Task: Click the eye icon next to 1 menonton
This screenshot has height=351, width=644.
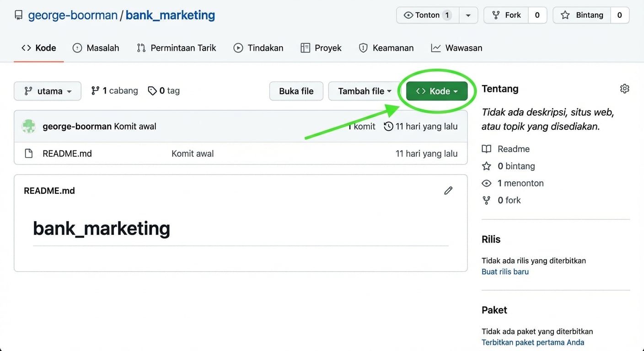Action: coord(487,183)
